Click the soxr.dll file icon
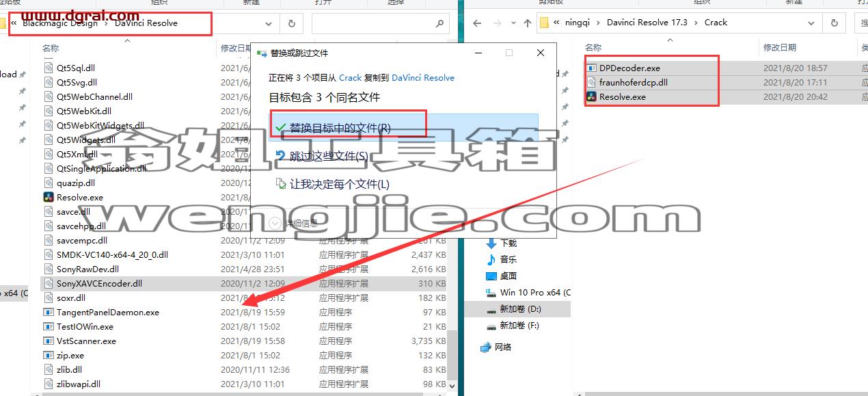 pos(49,298)
